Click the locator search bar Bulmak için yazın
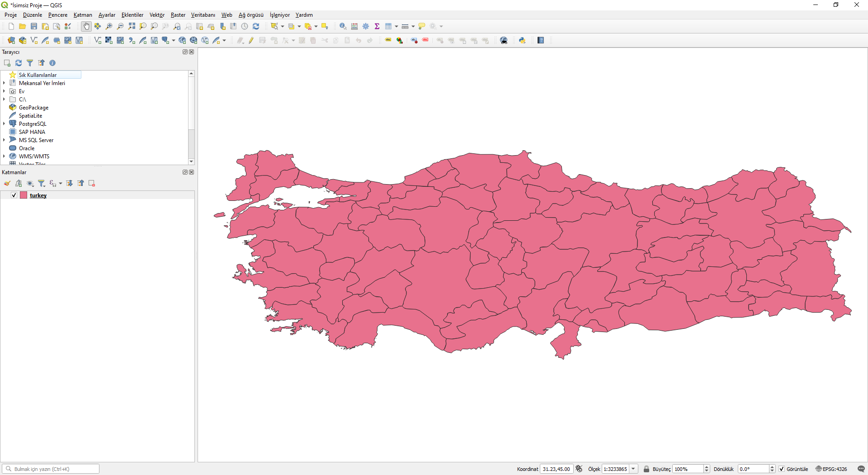The height and width of the screenshot is (475, 868). point(51,469)
